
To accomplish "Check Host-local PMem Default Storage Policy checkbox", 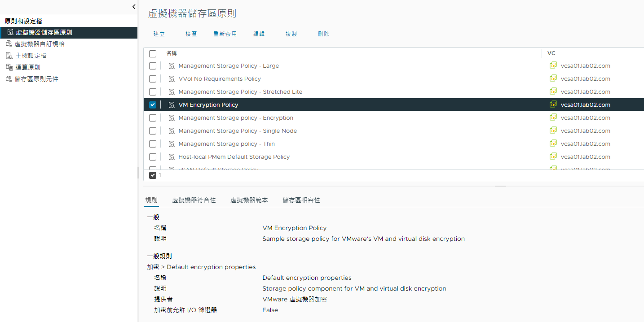I will tap(153, 157).
